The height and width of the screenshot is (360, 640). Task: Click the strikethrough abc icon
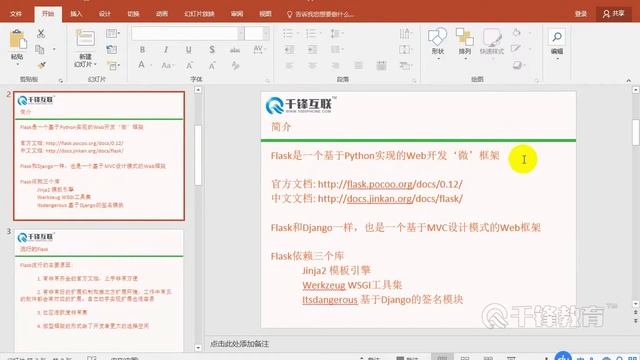tap(235, 50)
